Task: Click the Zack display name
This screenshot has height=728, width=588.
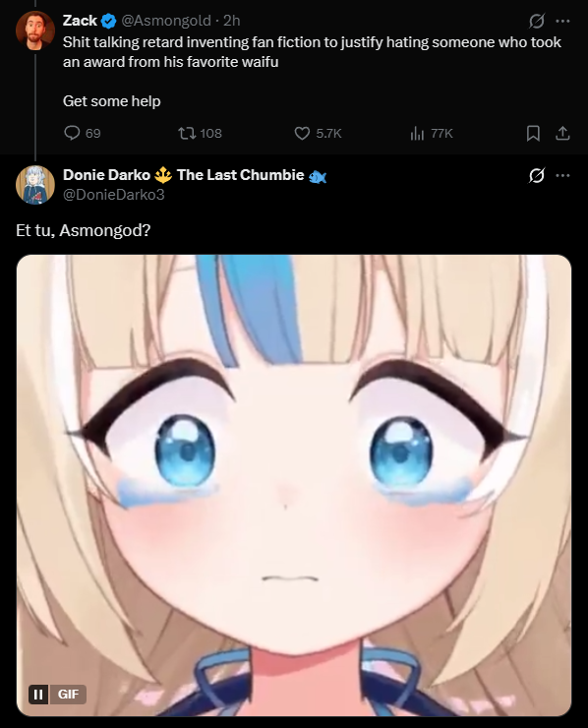Action: tap(80, 21)
